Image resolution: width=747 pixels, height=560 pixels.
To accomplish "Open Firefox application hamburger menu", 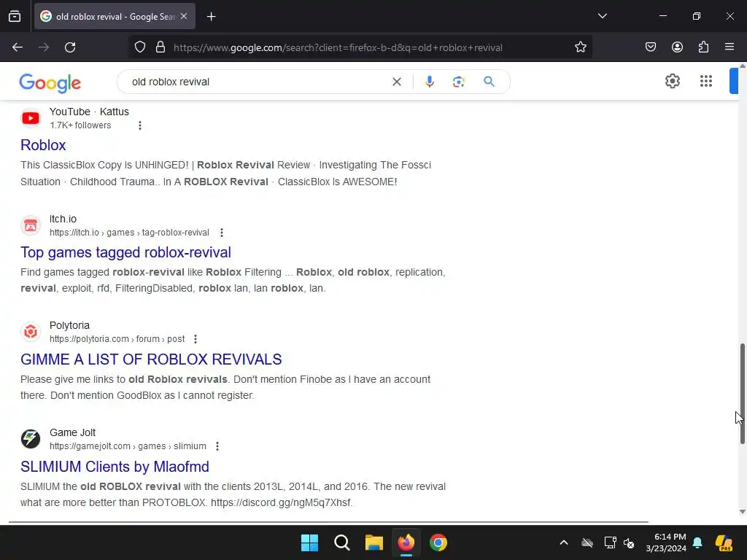I will 729,47.
